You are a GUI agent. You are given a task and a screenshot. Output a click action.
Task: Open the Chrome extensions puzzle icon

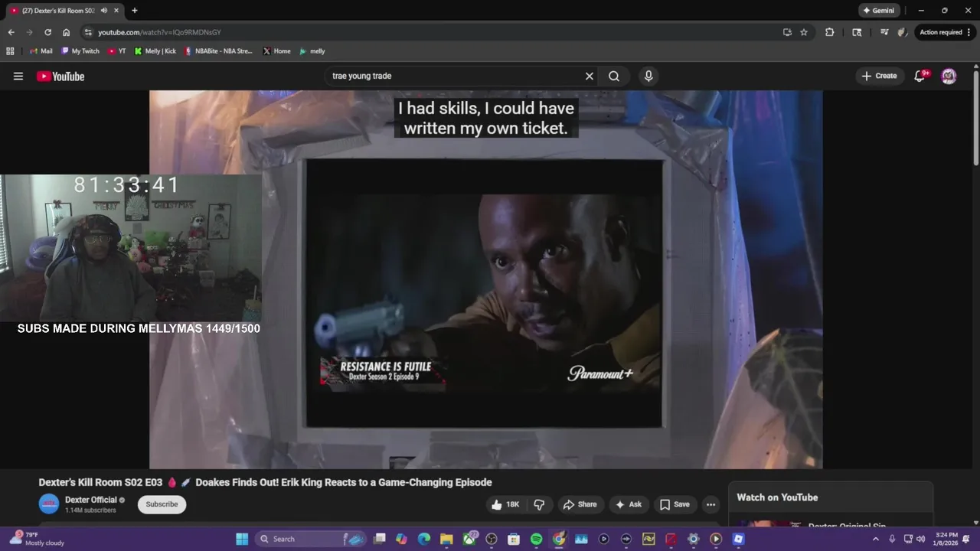pyautogui.click(x=830, y=32)
